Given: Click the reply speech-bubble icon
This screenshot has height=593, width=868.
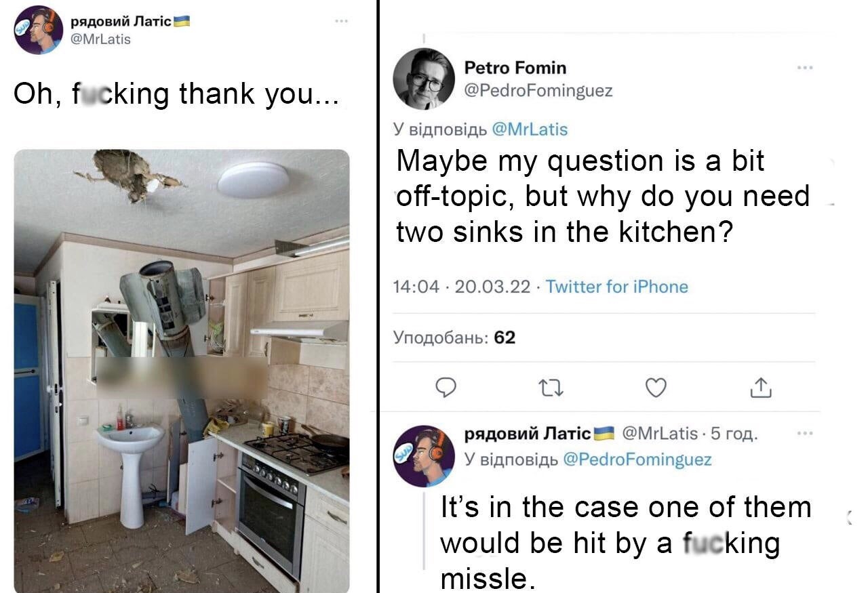Looking at the screenshot, I should point(445,387).
